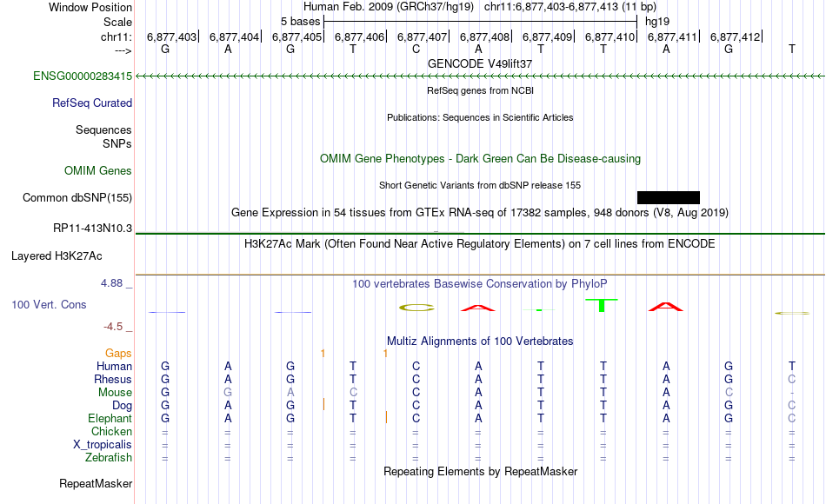Click the Rhesus species row label

pyautogui.click(x=113, y=379)
